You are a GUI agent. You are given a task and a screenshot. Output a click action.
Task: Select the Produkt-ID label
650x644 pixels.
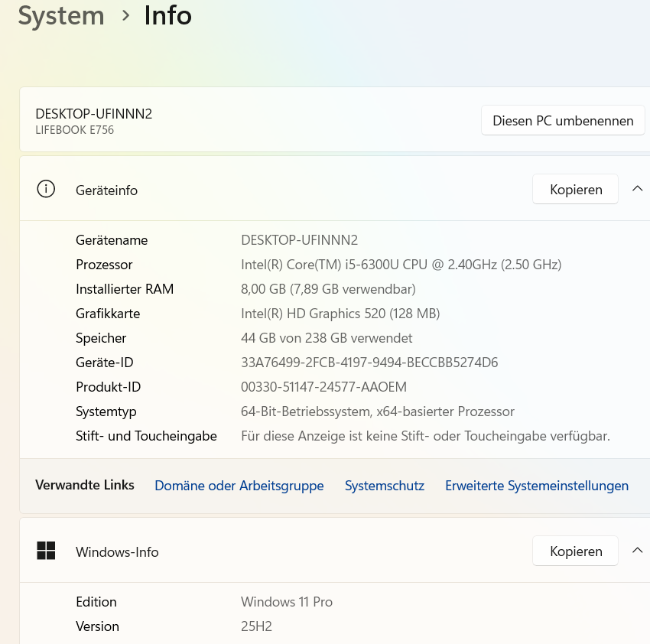(108, 387)
